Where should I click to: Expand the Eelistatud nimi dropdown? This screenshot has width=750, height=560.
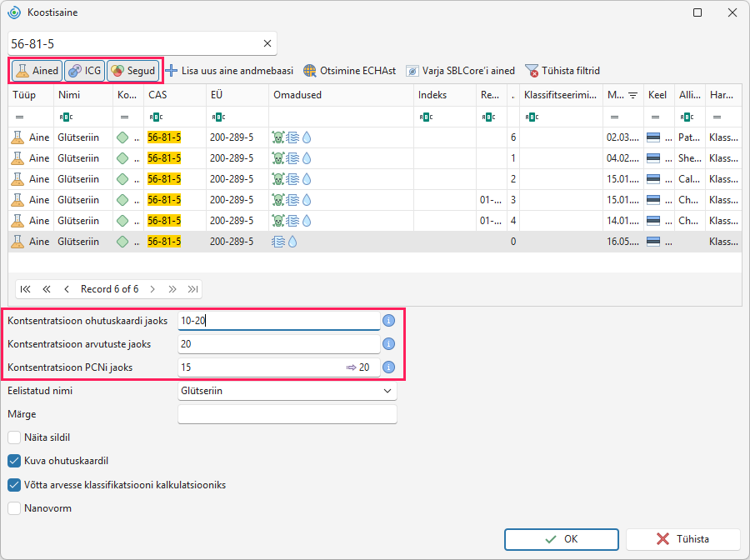[387, 391]
